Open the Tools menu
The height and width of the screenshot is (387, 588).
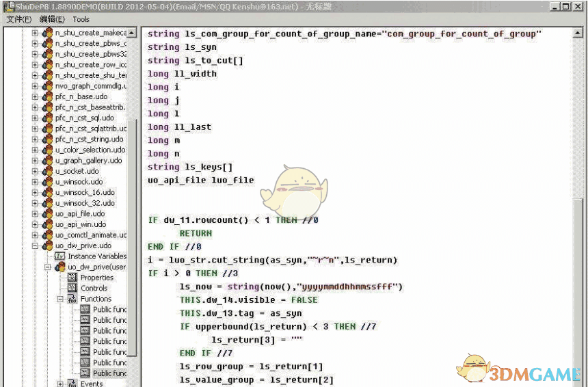[x=81, y=19]
